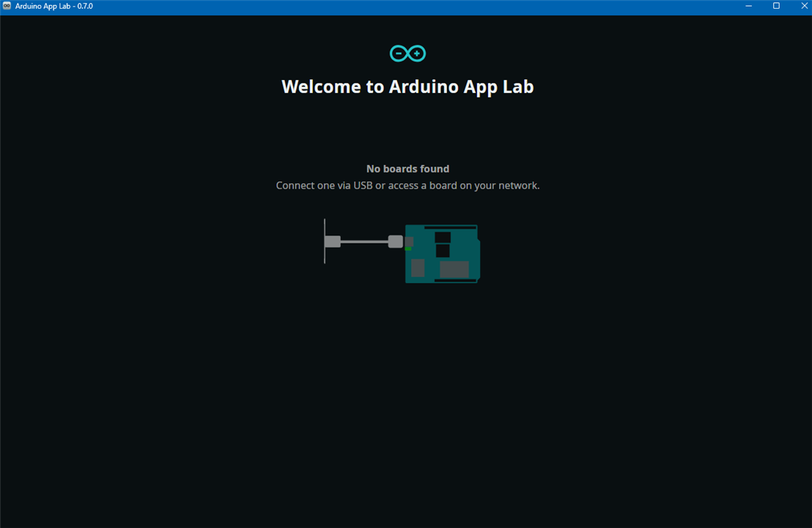
Task: Click the 'No boards found' message
Action: click(407, 169)
